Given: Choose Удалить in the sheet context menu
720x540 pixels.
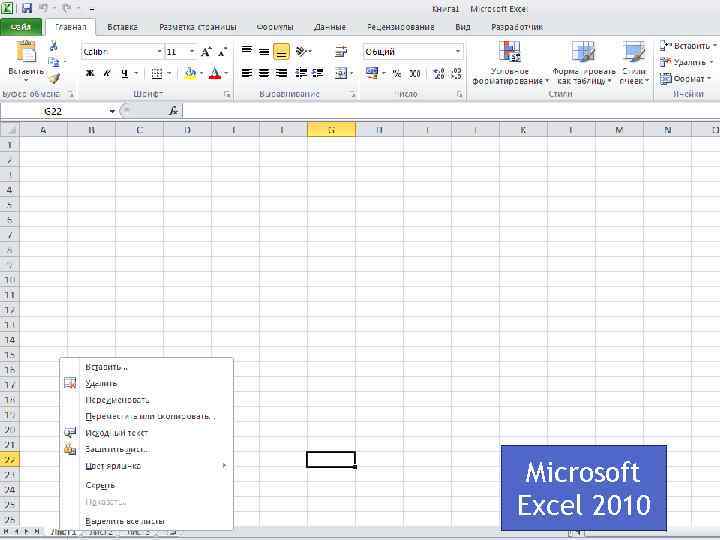Looking at the screenshot, I should [146, 383].
